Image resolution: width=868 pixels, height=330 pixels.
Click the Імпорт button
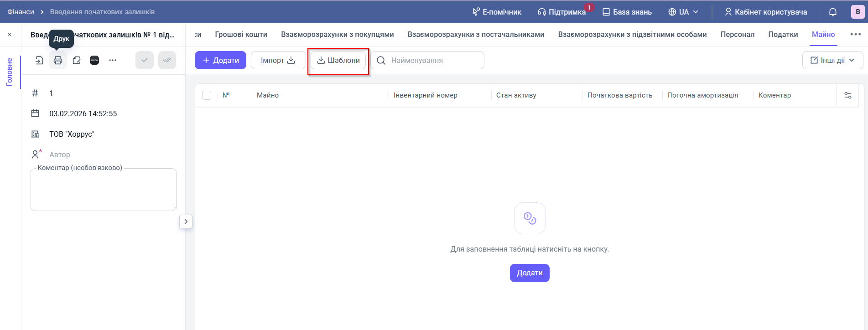click(278, 60)
